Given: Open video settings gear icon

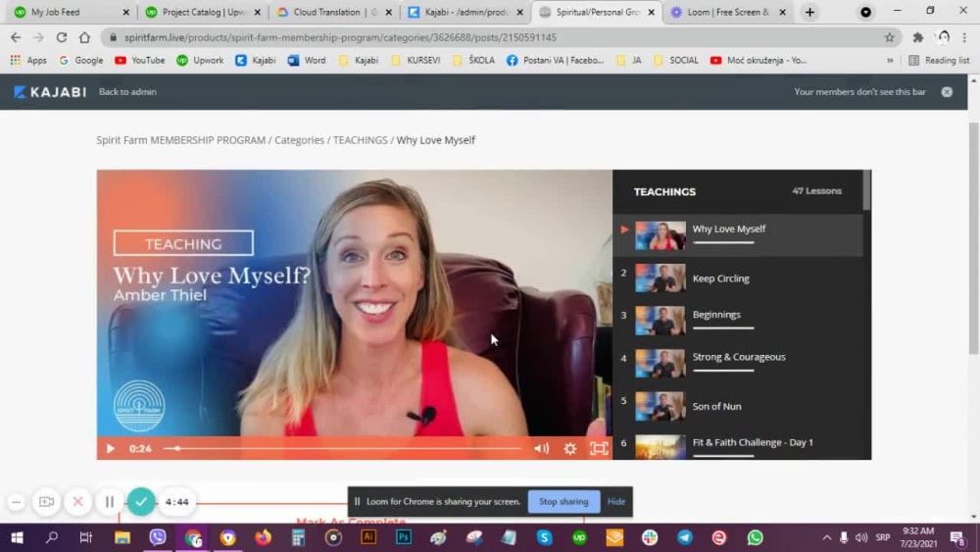Looking at the screenshot, I should point(570,448).
